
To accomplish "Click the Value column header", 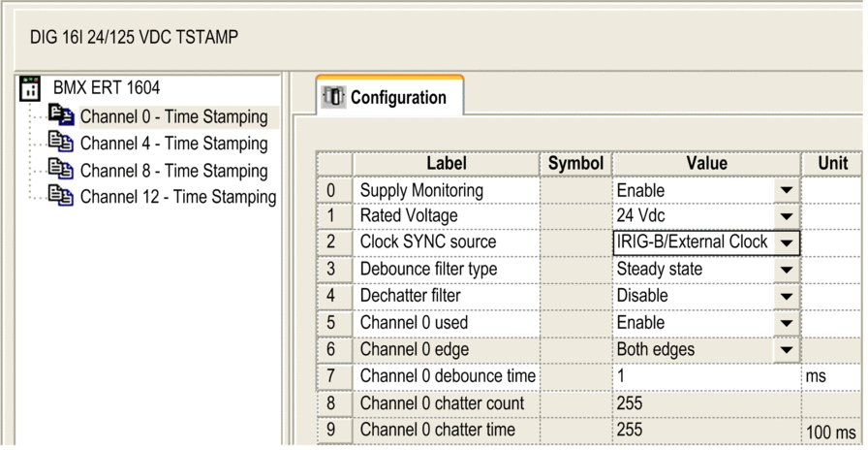I will pyautogui.click(x=706, y=163).
